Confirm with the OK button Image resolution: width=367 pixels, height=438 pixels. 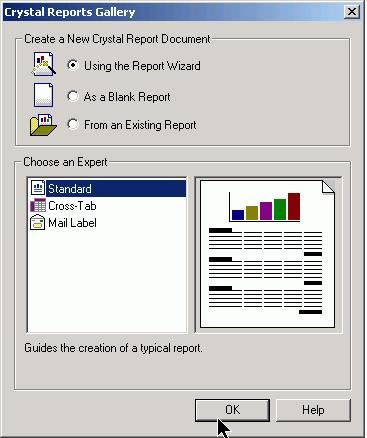(232, 410)
